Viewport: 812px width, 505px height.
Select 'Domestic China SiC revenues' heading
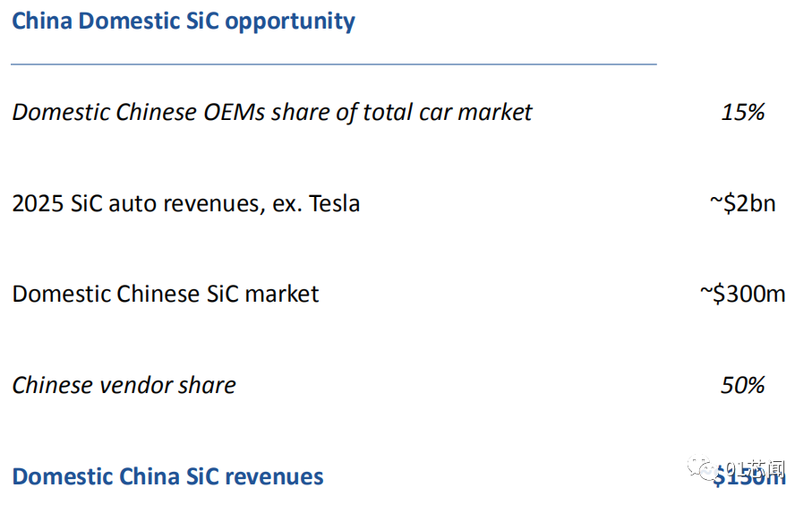coord(167,476)
